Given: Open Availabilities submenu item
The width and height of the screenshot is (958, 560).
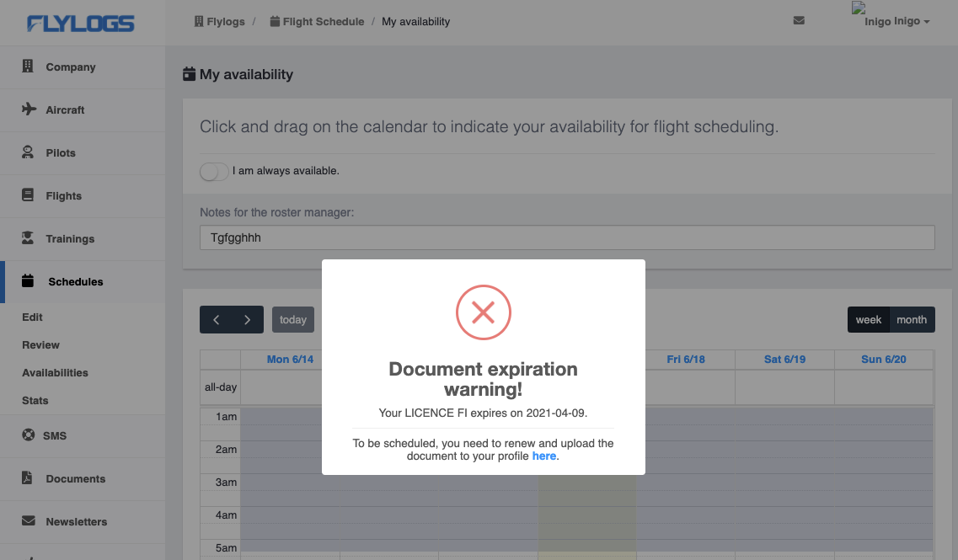Looking at the screenshot, I should 55,372.
